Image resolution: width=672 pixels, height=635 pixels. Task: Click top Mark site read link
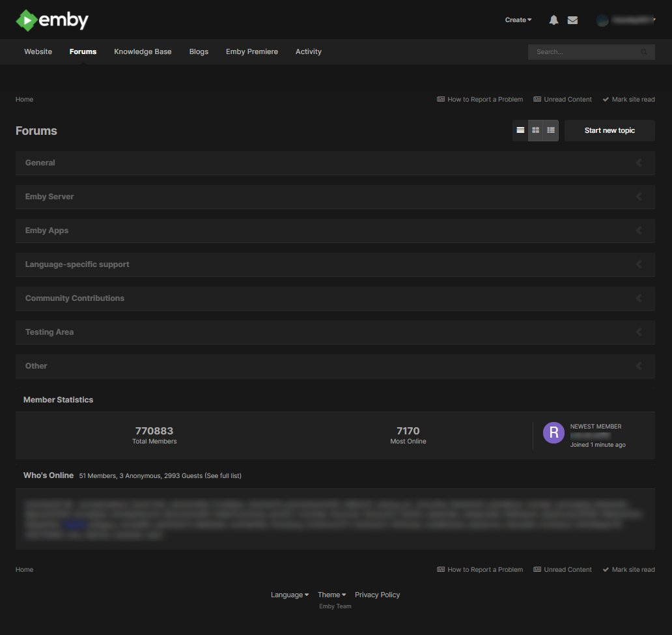(628, 100)
